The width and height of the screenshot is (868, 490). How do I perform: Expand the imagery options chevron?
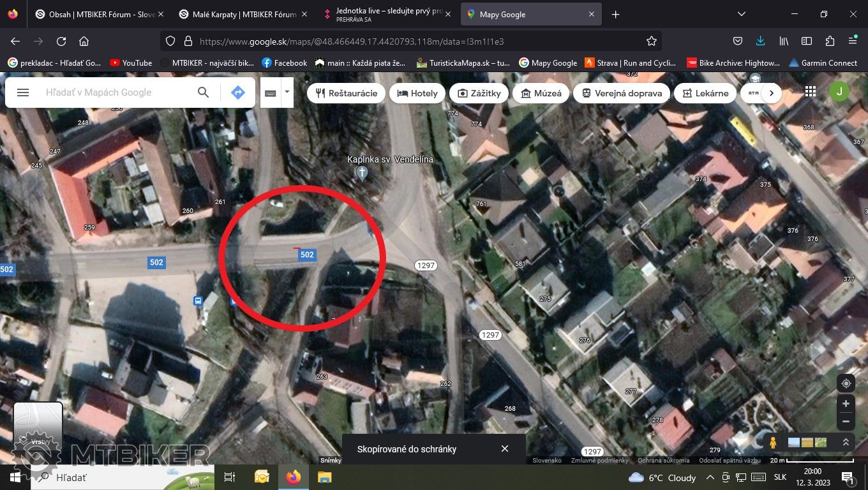click(x=846, y=442)
